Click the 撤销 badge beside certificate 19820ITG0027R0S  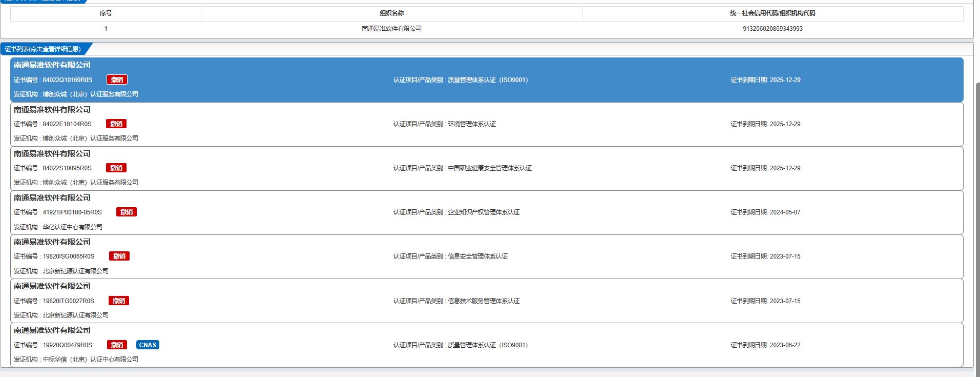pyautogui.click(x=119, y=301)
